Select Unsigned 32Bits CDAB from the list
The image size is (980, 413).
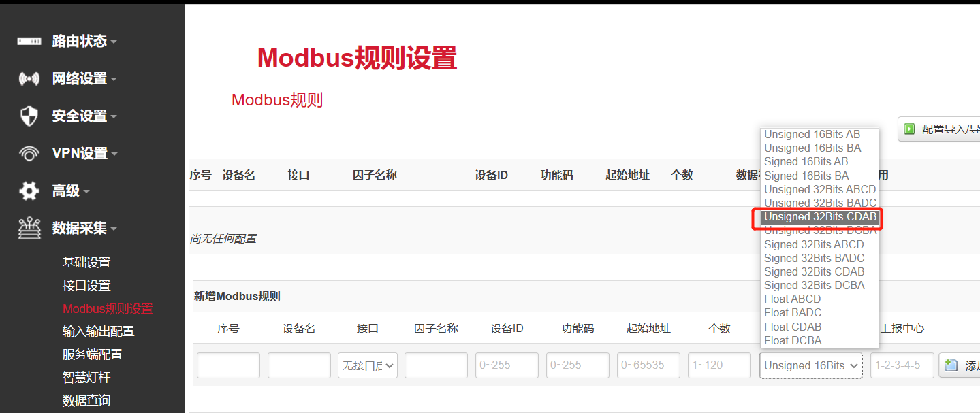tap(819, 217)
